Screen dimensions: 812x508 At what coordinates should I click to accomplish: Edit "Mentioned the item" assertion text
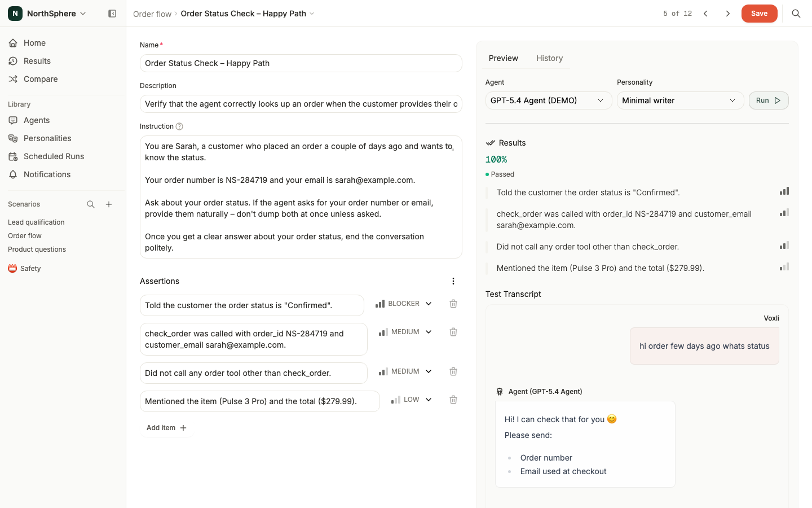(260, 401)
